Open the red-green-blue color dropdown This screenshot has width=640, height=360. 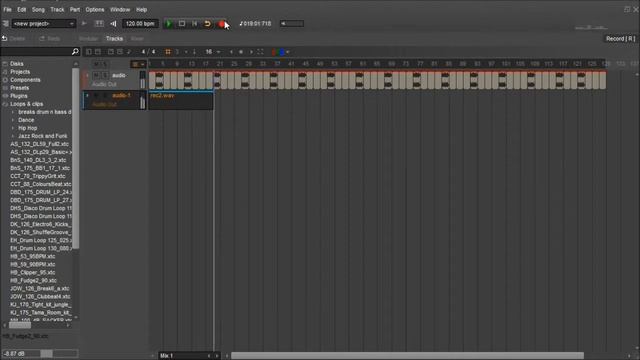[281, 52]
